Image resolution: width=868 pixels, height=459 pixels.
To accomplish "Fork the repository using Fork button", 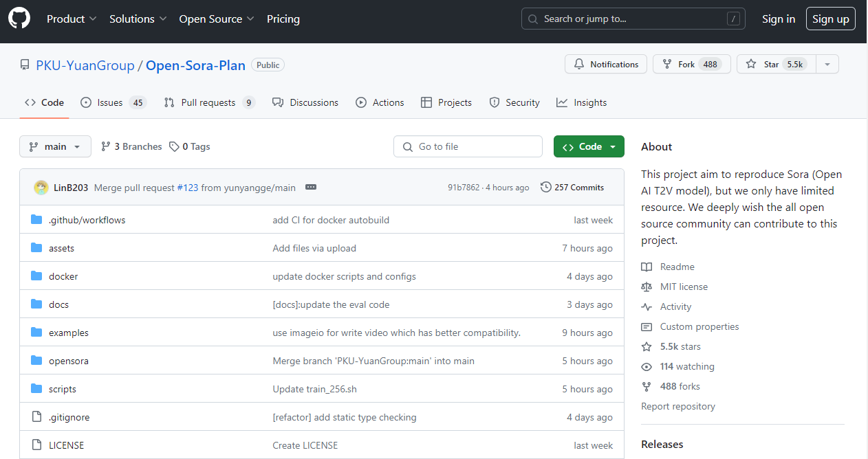I will pos(691,65).
